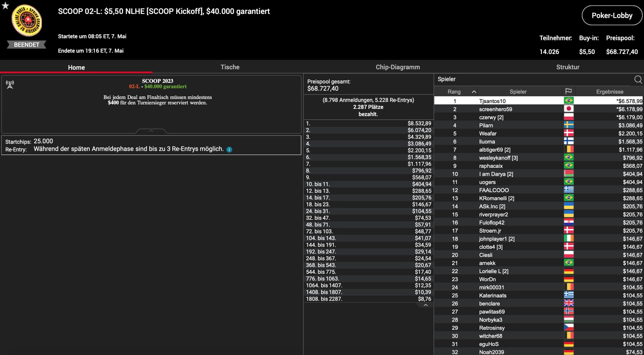Open the player search magnifier
This screenshot has height=355, width=644.
click(638, 80)
